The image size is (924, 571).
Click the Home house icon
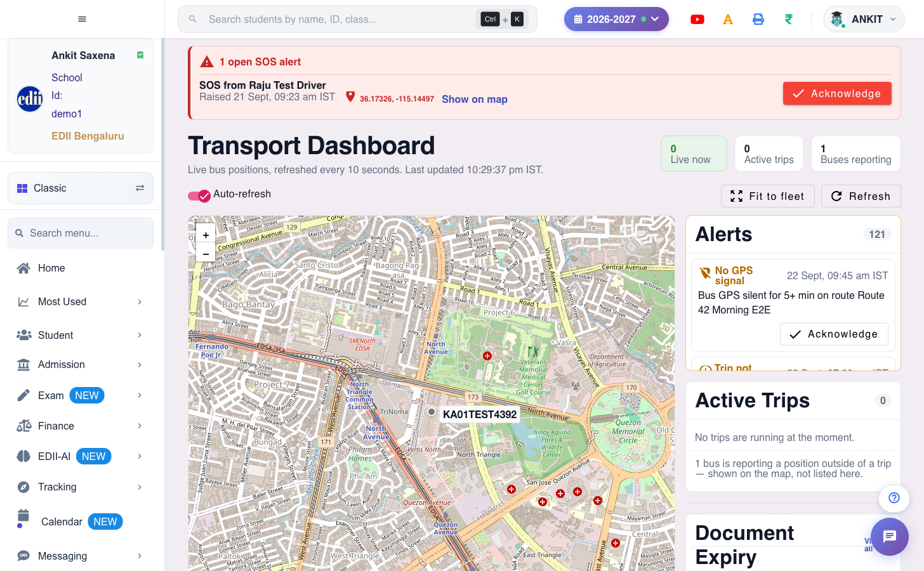(x=23, y=268)
